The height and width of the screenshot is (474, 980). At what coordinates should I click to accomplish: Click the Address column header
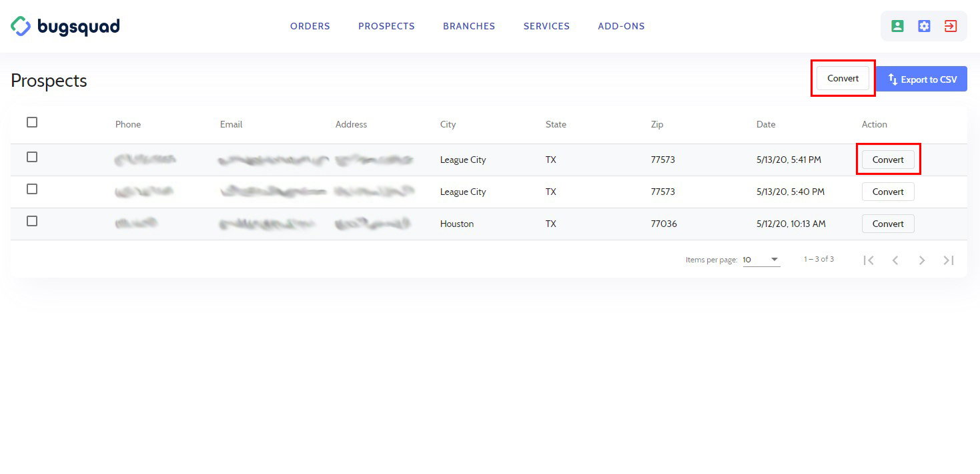coord(352,124)
